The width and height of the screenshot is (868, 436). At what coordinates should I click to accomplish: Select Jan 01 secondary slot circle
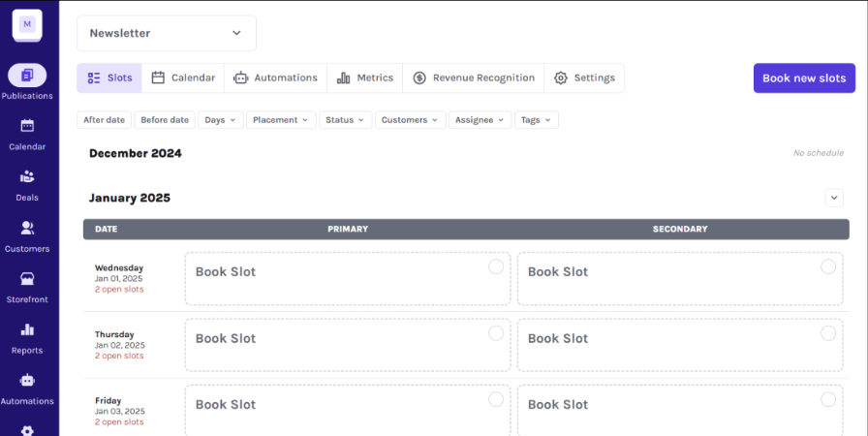pyautogui.click(x=828, y=266)
